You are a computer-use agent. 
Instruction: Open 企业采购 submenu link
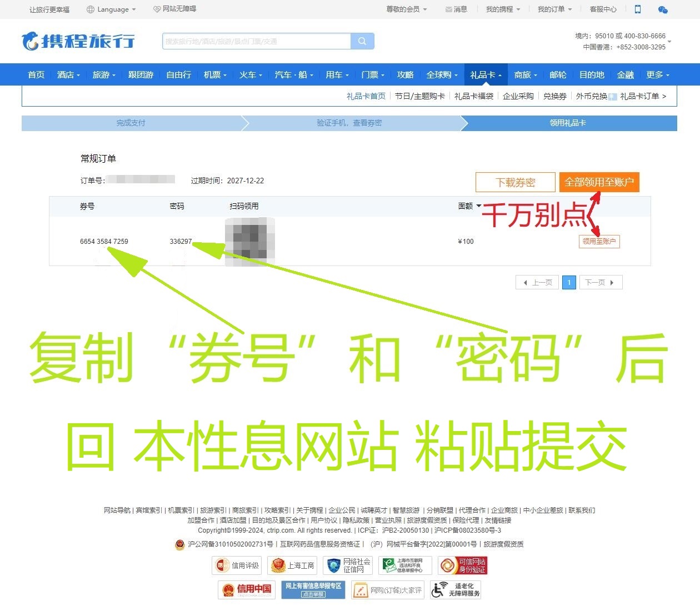[518, 96]
